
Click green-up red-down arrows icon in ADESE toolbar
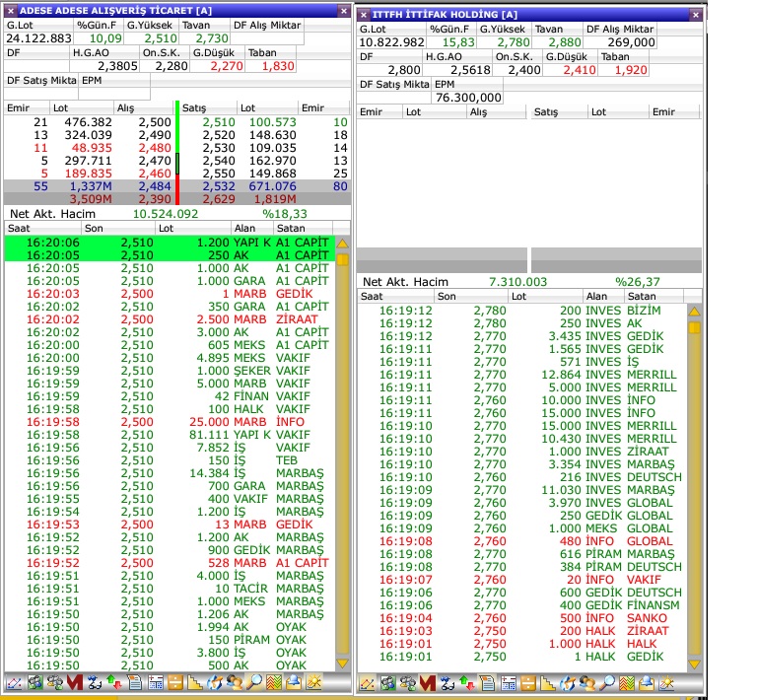pyautogui.click(x=114, y=682)
